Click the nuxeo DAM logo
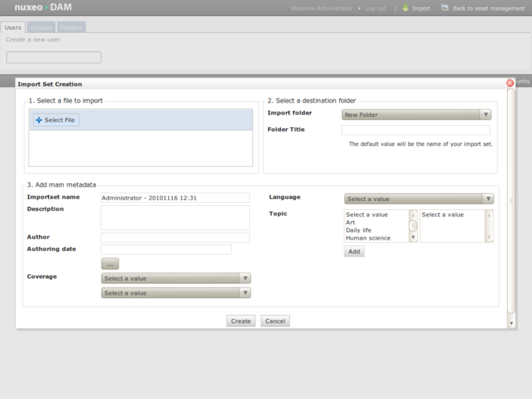 click(43, 8)
